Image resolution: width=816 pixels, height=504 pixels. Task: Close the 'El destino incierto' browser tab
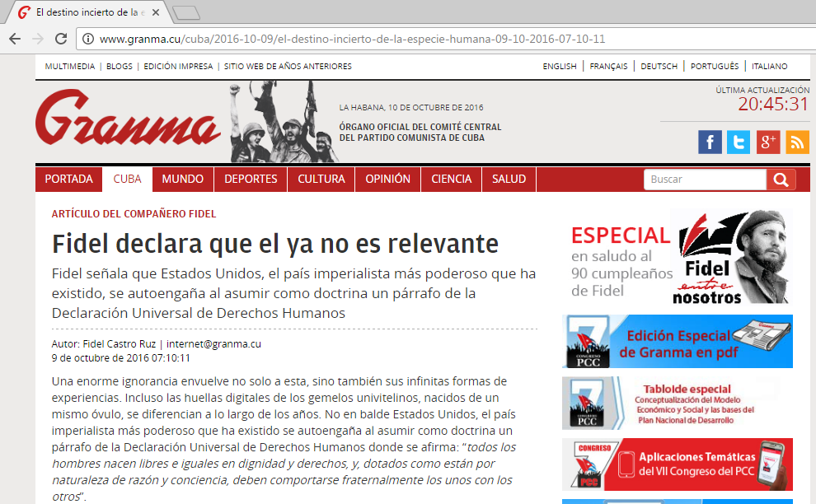tap(156, 12)
